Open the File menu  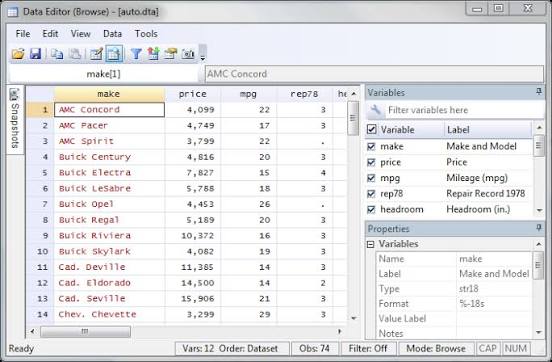[x=23, y=34]
